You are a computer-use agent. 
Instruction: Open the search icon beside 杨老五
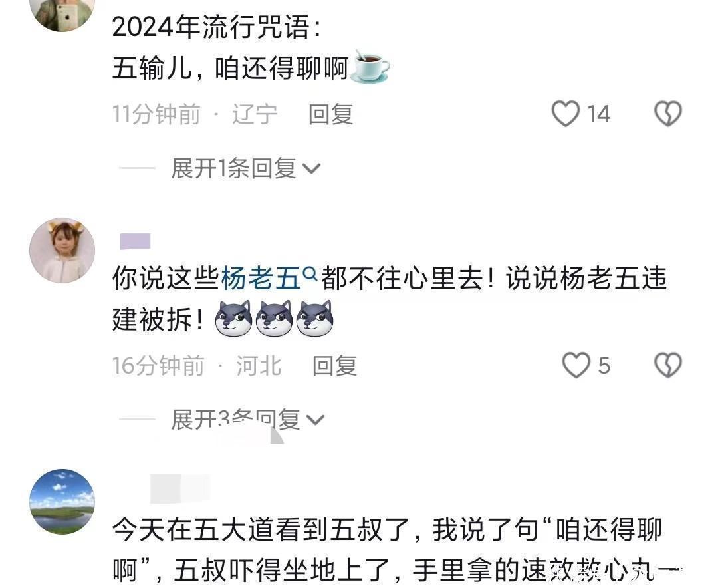(x=310, y=274)
